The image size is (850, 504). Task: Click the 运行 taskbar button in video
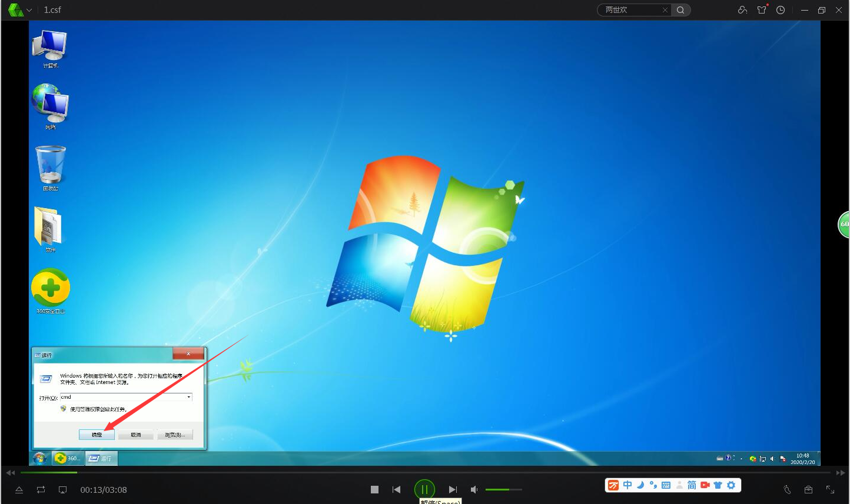coord(102,458)
